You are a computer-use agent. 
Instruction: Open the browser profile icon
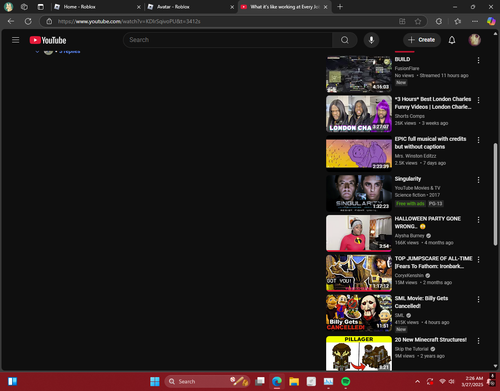[8, 7]
